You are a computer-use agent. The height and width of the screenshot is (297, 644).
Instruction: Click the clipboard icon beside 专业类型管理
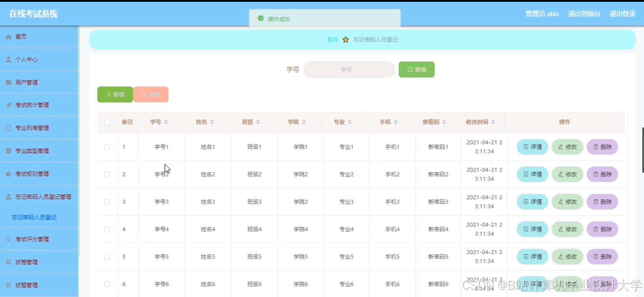point(9,151)
